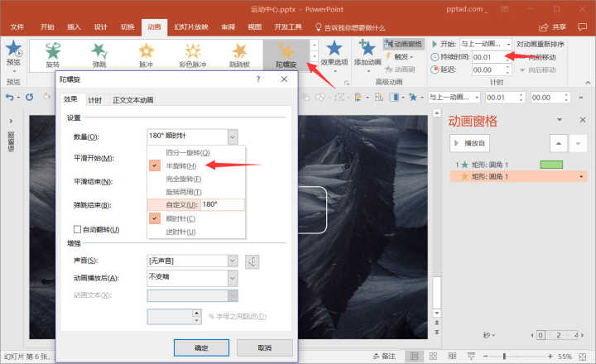
Task: Open the 秒 seconds dropdown
Action: coord(489,335)
